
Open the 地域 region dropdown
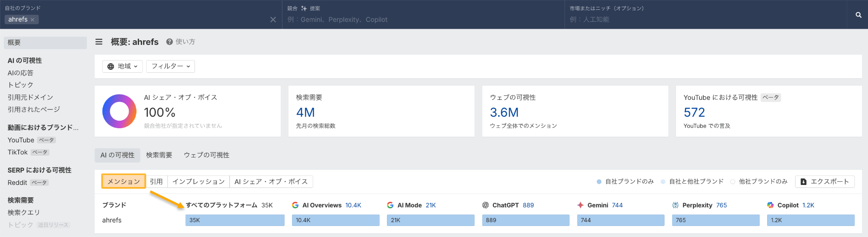(x=122, y=66)
